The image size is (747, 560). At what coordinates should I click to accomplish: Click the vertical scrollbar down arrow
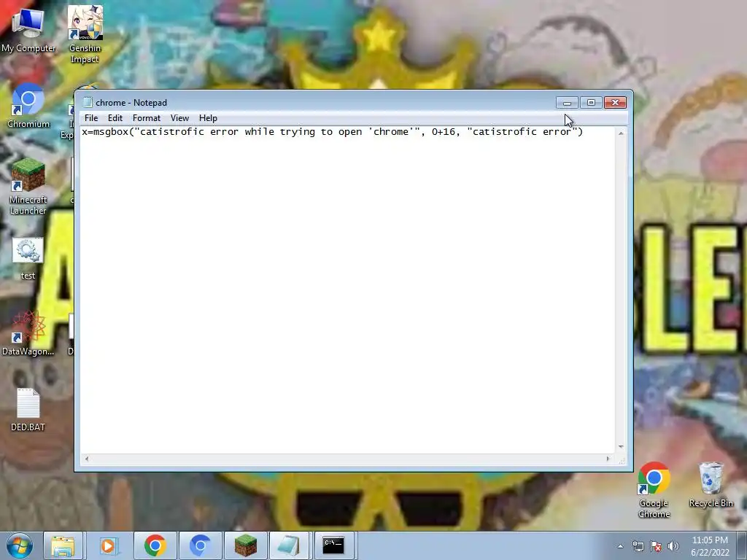tap(621, 447)
